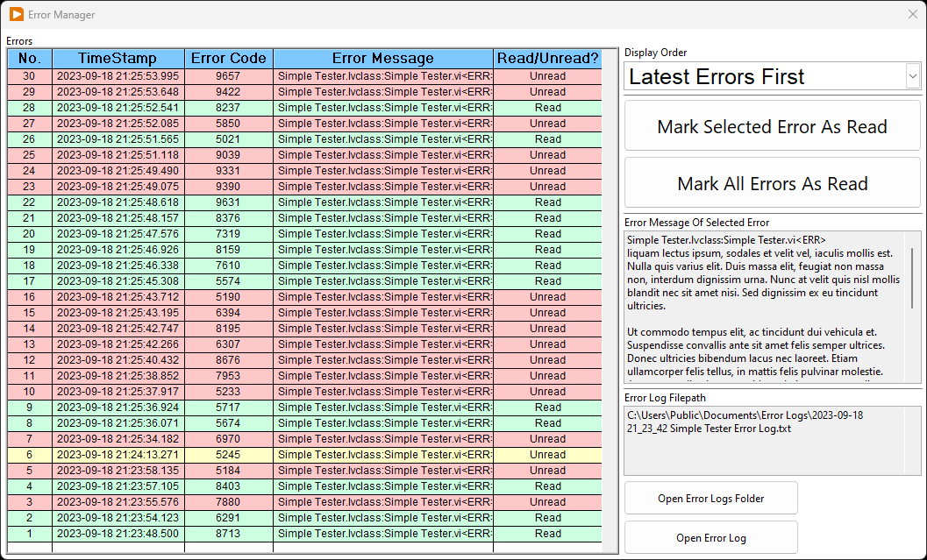This screenshot has height=560, width=927.
Task: Click the Unread status of error 12
Action: tap(547, 359)
